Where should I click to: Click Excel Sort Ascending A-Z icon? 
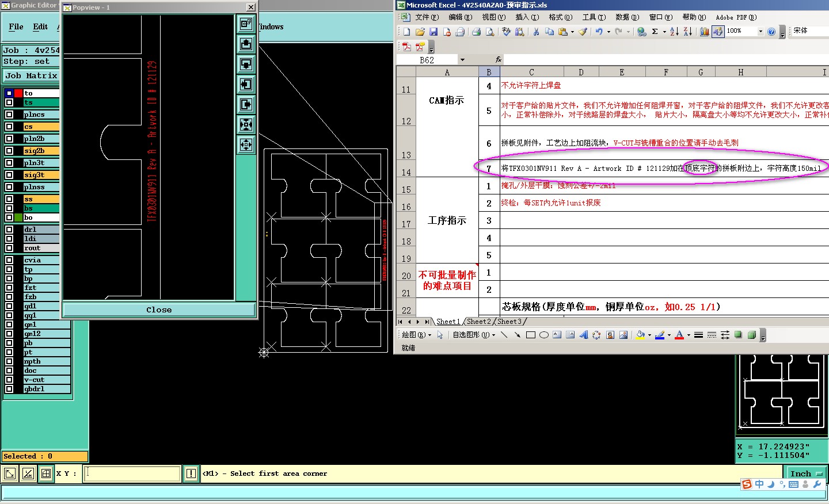click(x=674, y=32)
